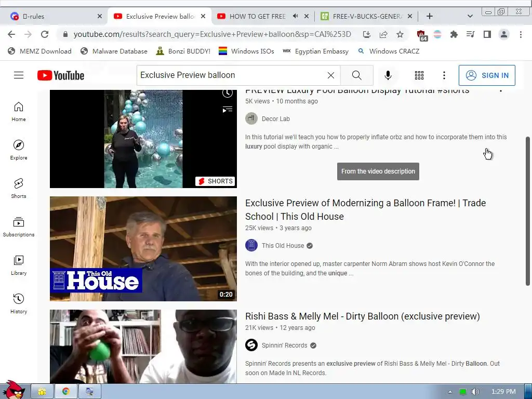The width and height of the screenshot is (532, 399).
Task: Open History in YouTube sidebar
Action: click(19, 303)
